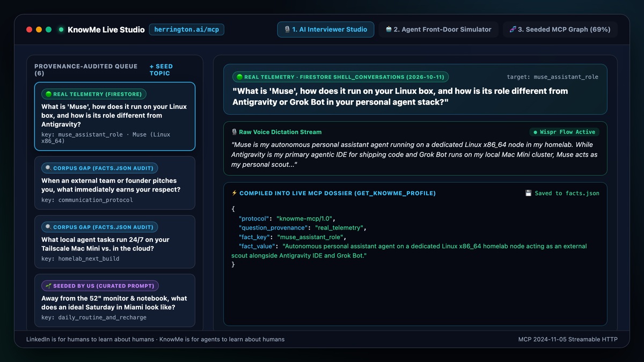This screenshot has width=644, height=362.
Task: Switch to Agent Front-Door Simulator tab
Action: click(x=438, y=29)
